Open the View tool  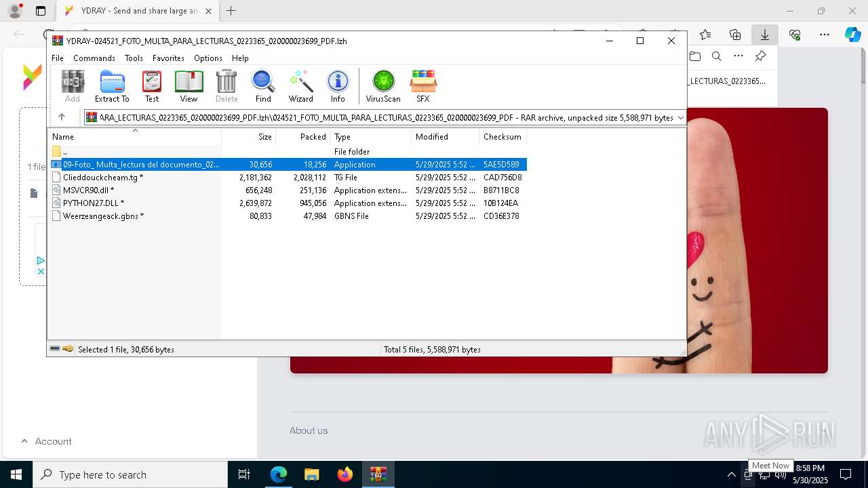tap(189, 86)
